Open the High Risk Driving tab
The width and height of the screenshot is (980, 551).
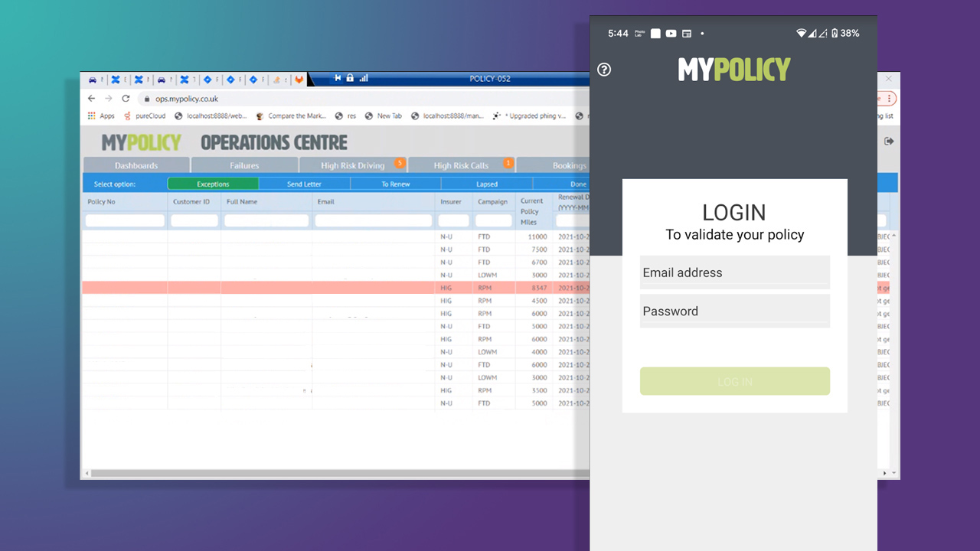353,165
